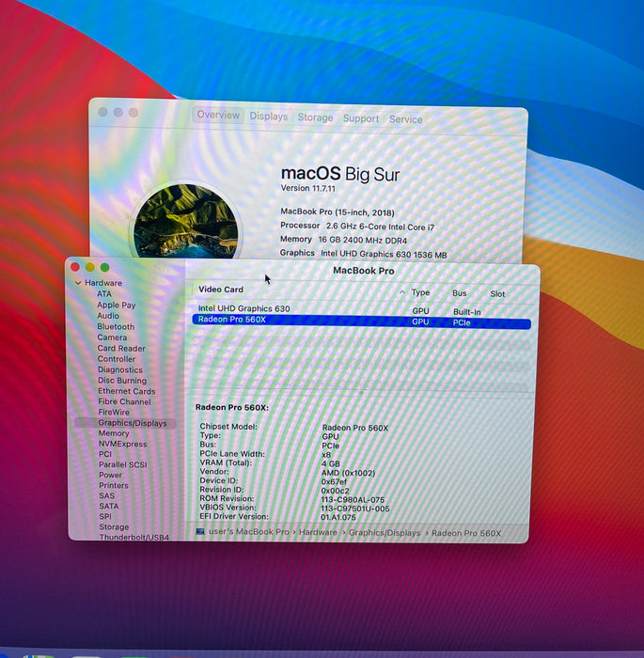Image resolution: width=644 pixels, height=658 pixels.
Task: Collapse the Hardware tree section
Action: 78,283
